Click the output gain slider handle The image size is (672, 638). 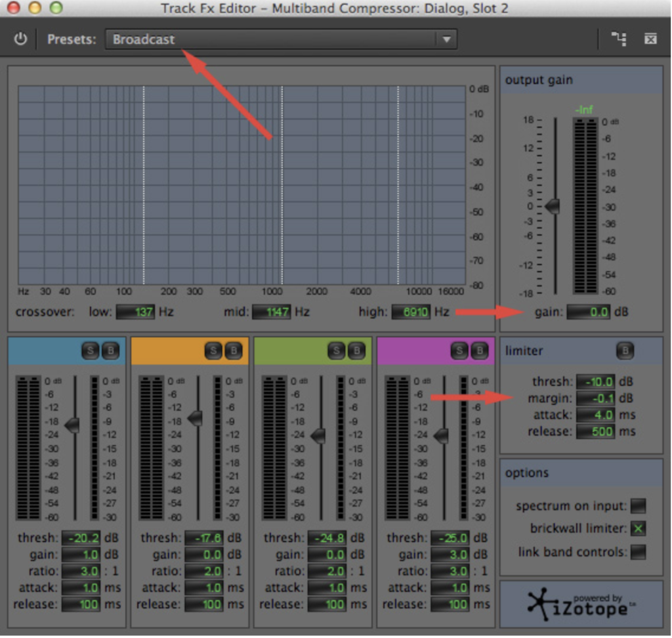point(553,206)
